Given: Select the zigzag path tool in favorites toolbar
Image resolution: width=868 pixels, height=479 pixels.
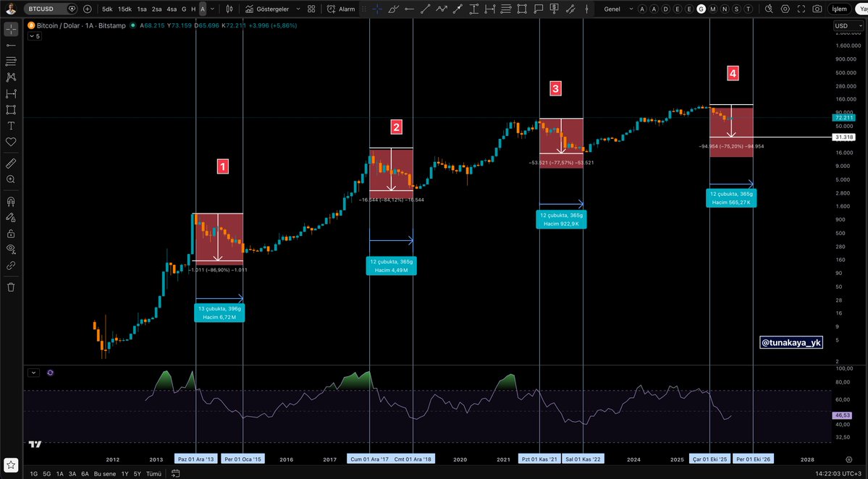Looking at the screenshot, I should coord(441,9).
